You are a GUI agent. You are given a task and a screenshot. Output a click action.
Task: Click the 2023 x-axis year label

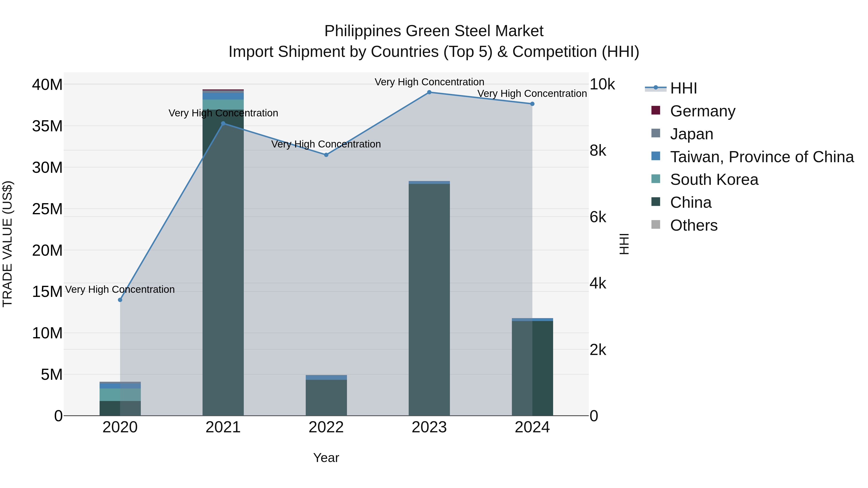429,427
